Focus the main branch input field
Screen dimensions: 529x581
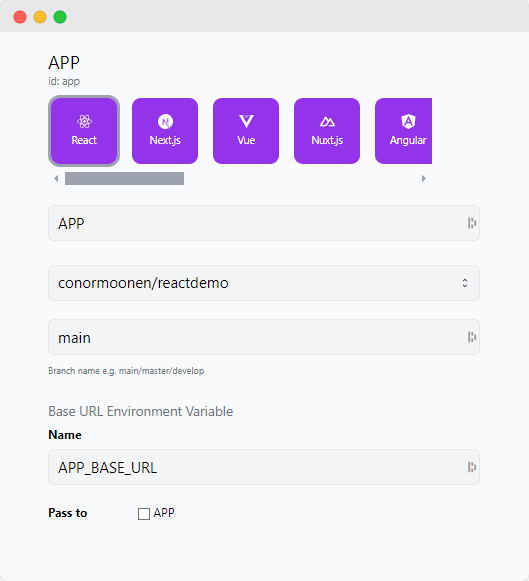point(264,337)
